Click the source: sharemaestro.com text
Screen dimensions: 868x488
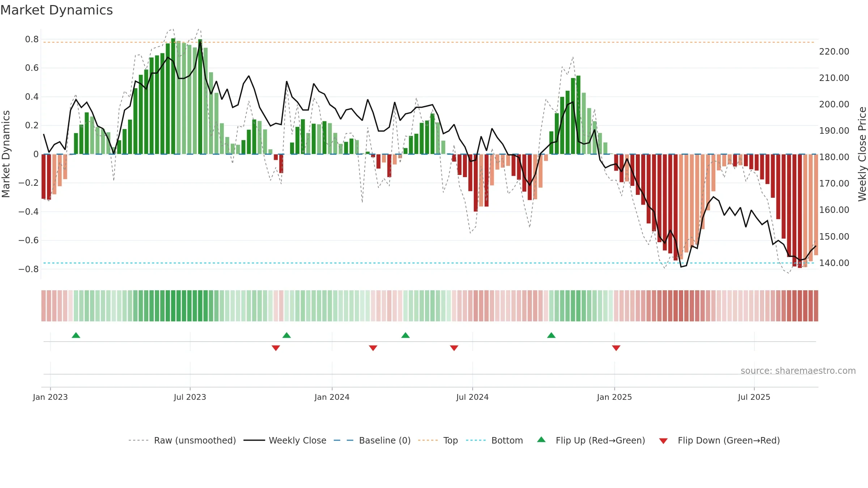[798, 371]
